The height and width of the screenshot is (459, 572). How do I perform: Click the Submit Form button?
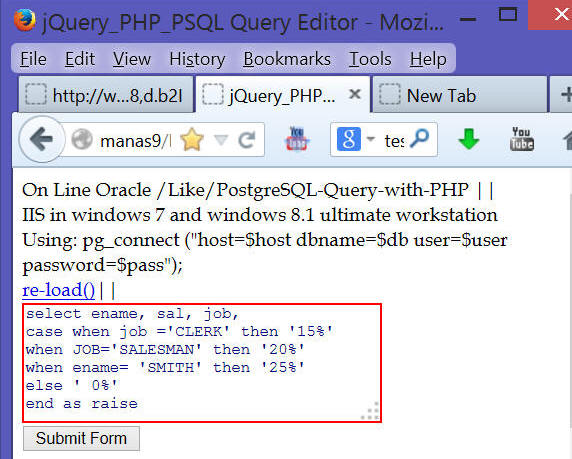click(x=81, y=438)
